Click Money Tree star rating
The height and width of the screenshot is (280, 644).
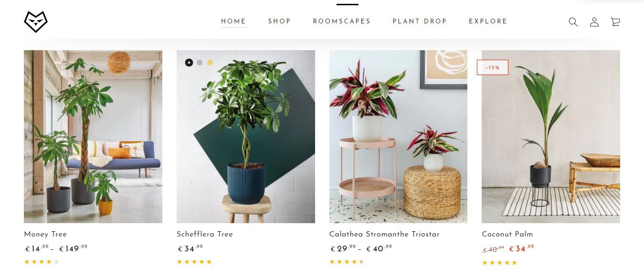pos(42,262)
